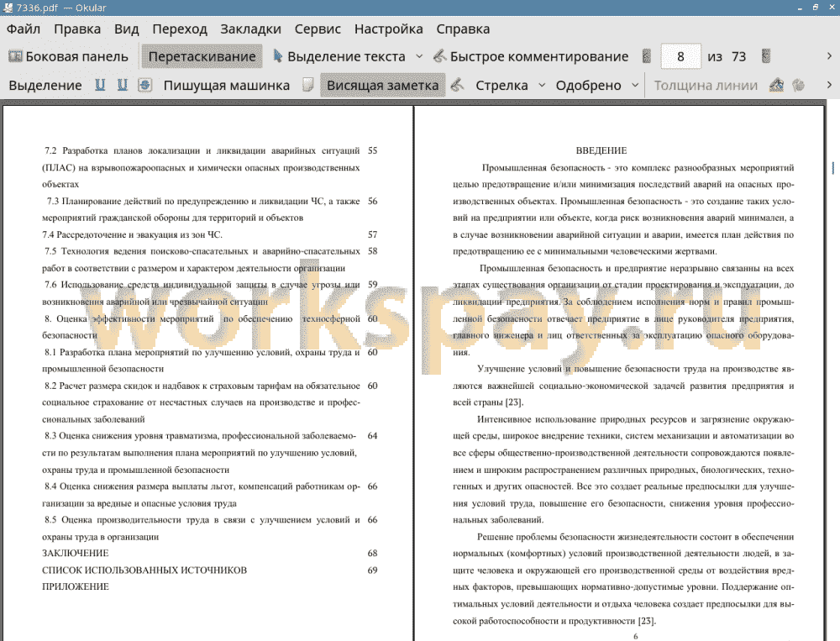
Task: Go to the next page
Action: (766, 56)
